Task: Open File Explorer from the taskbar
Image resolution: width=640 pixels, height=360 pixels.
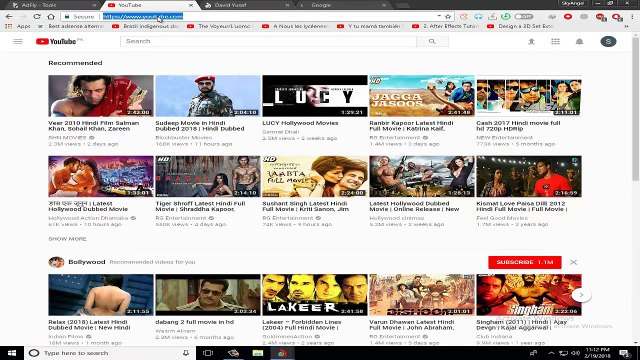Action: pyautogui.click(x=258, y=353)
